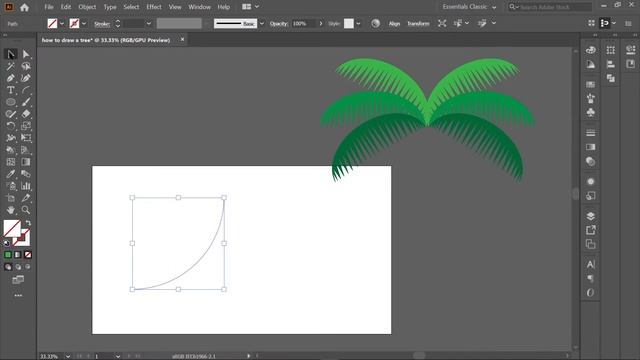Choose the Paintbrush tool
Viewport: 640px width, 360px height.
[26, 102]
